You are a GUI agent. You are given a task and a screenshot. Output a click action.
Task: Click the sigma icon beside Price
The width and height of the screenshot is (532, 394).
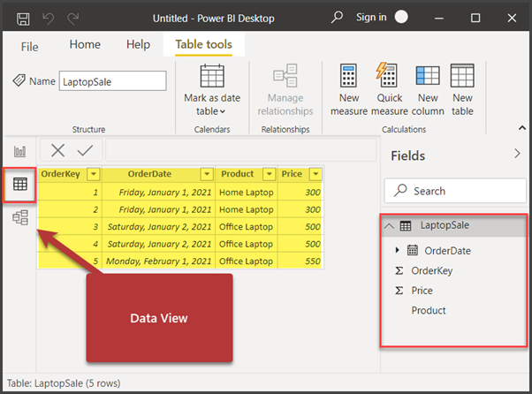(x=399, y=291)
